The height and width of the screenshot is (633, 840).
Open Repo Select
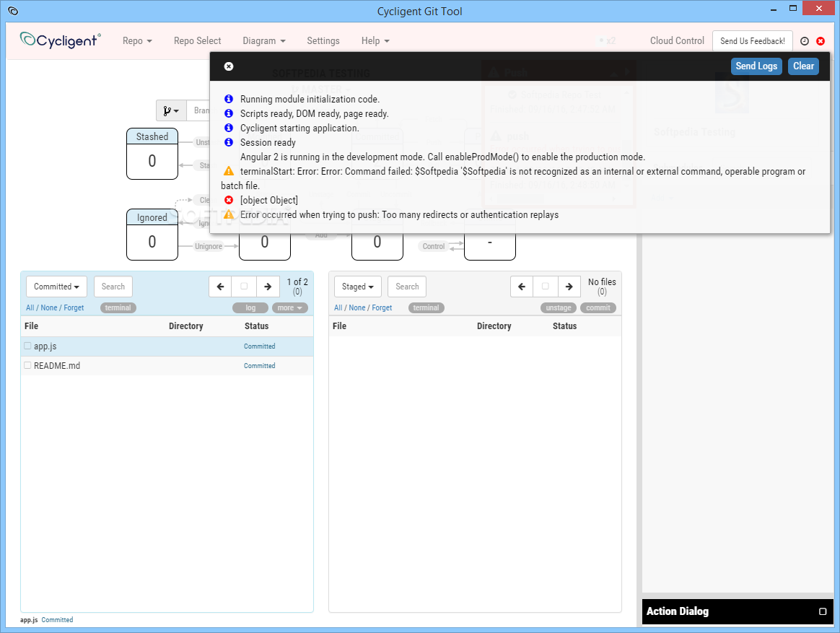(x=197, y=40)
